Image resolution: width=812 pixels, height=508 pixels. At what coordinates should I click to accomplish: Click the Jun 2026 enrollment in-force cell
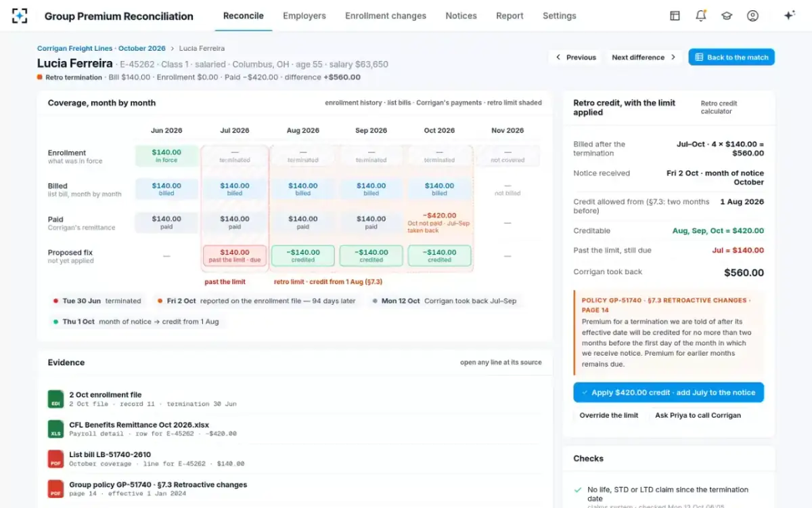166,156
